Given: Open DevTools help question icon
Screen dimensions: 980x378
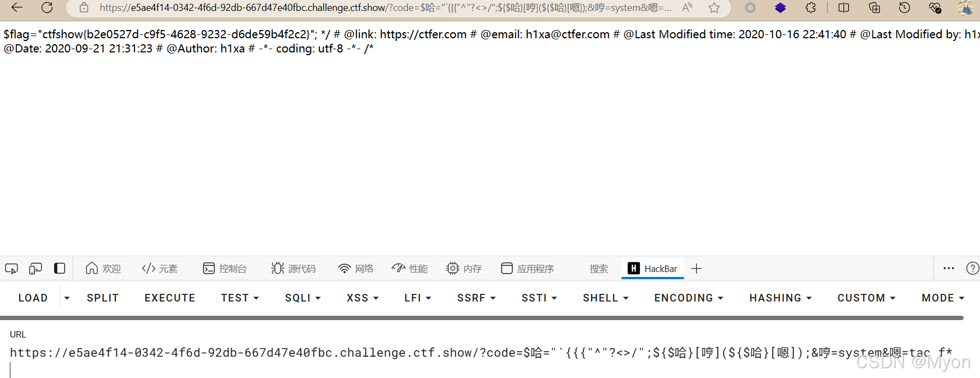Looking at the screenshot, I should point(972,268).
